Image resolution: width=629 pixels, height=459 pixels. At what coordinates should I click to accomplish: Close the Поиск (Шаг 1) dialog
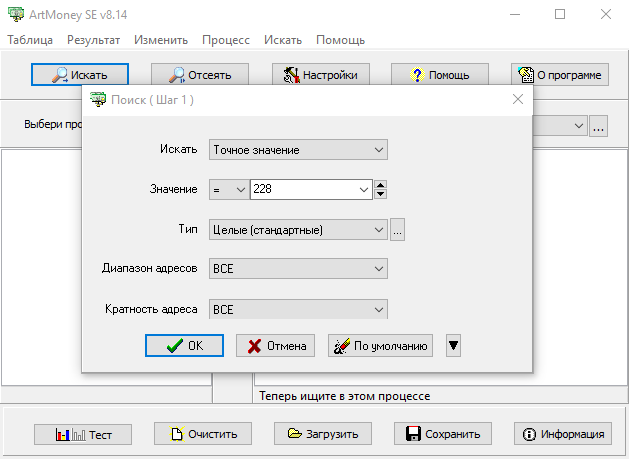coord(518,99)
